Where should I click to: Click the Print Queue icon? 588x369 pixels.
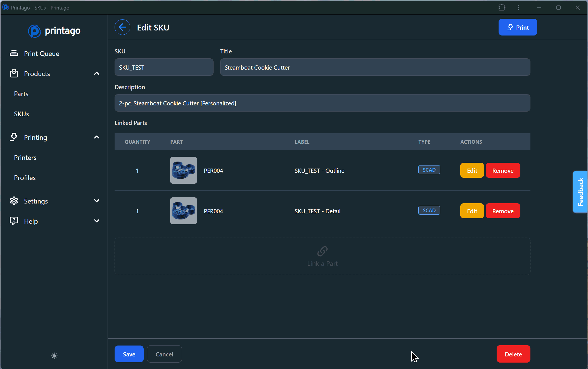click(14, 53)
